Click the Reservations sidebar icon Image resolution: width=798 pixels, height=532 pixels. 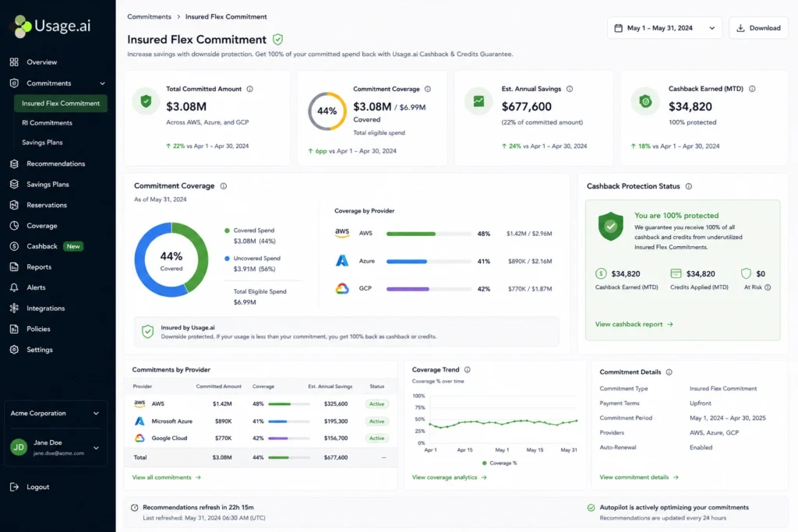point(14,205)
